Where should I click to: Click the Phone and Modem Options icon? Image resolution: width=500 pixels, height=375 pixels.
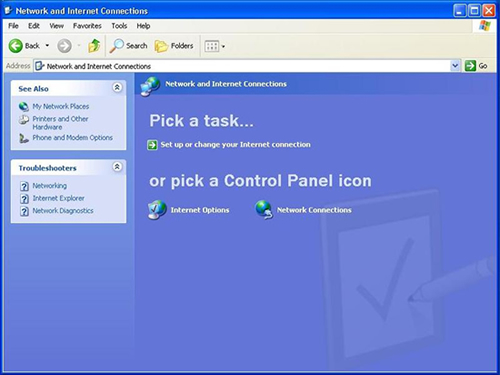pos(24,138)
